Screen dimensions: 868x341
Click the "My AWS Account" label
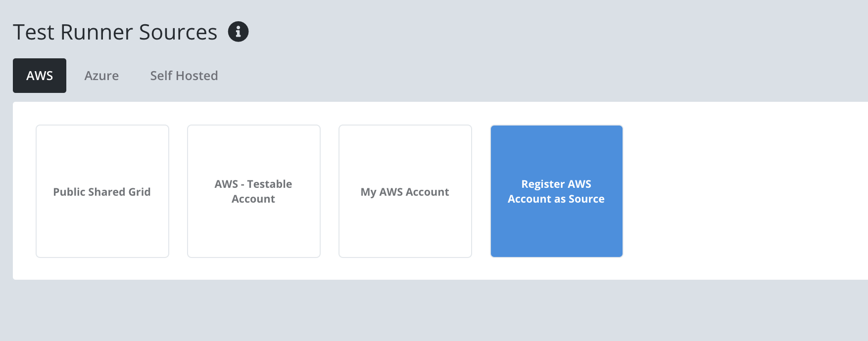405,192
